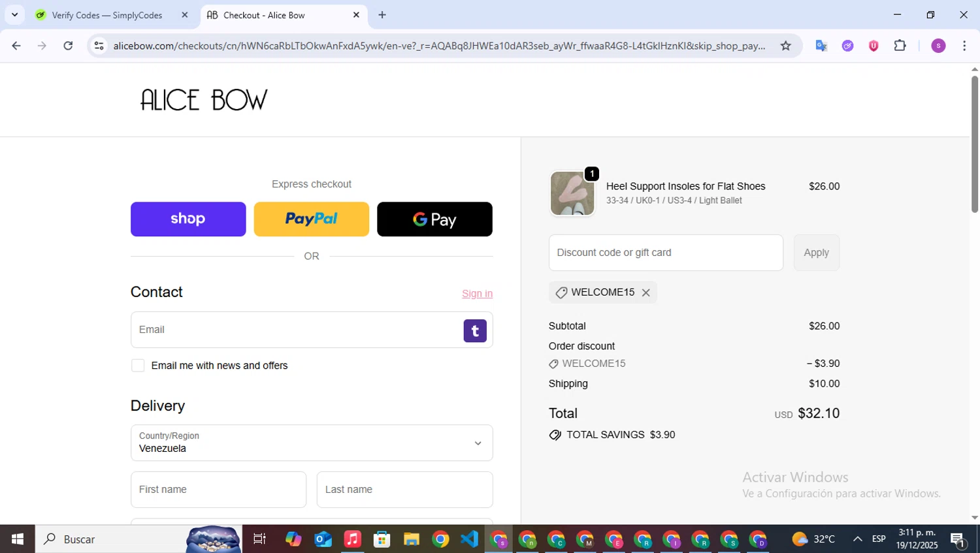Launch Copilot from the taskbar
Viewport: 980px width, 553px height.
click(293, 539)
